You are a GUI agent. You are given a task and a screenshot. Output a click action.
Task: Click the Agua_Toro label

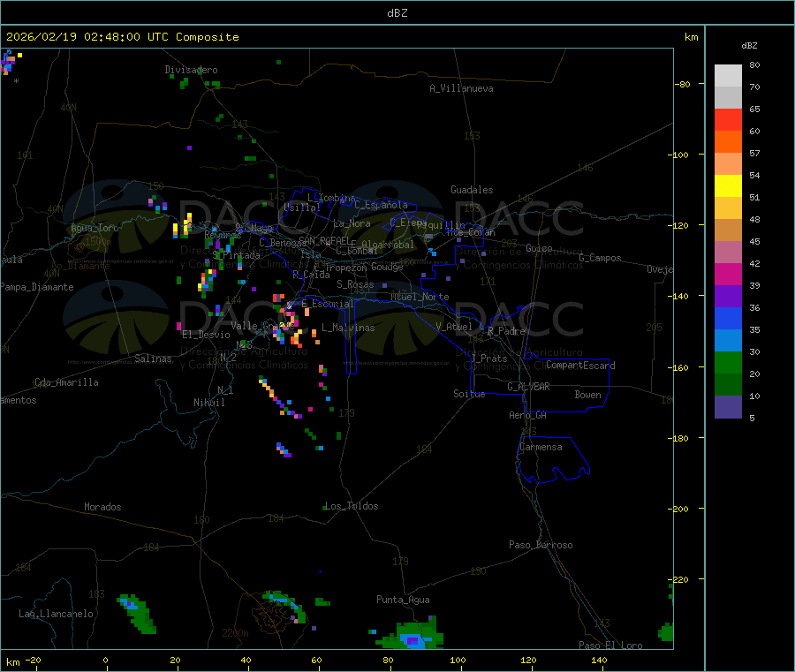click(95, 228)
